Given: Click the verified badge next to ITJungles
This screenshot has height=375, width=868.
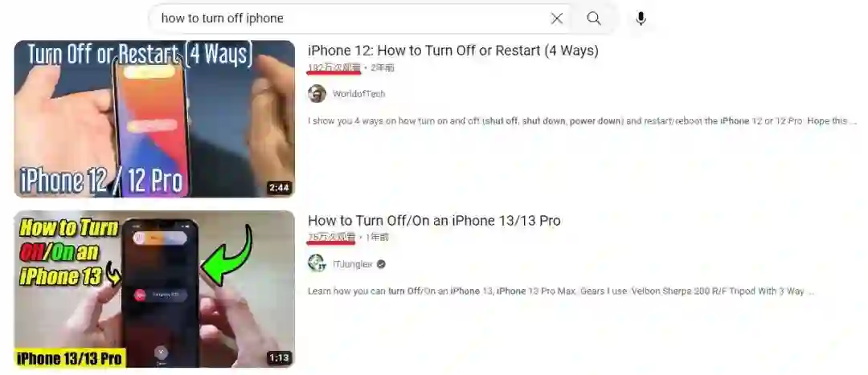Looking at the screenshot, I should point(381,264).
